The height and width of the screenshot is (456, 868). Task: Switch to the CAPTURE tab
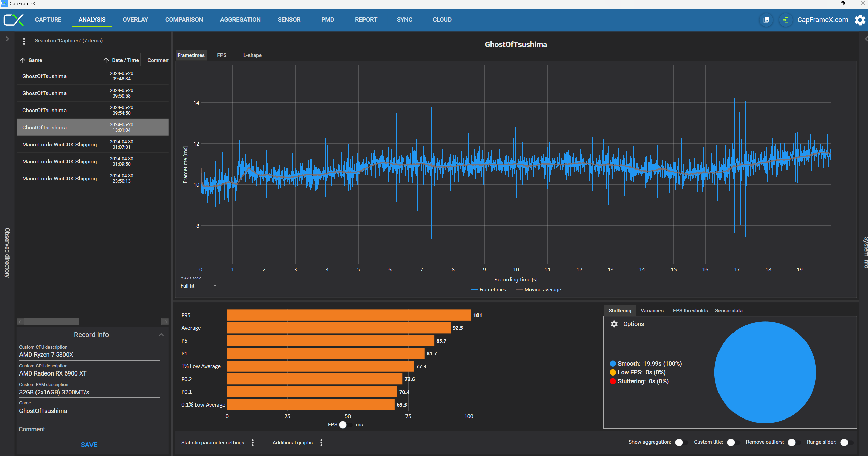pyautogui.click(x=48, y=20)
